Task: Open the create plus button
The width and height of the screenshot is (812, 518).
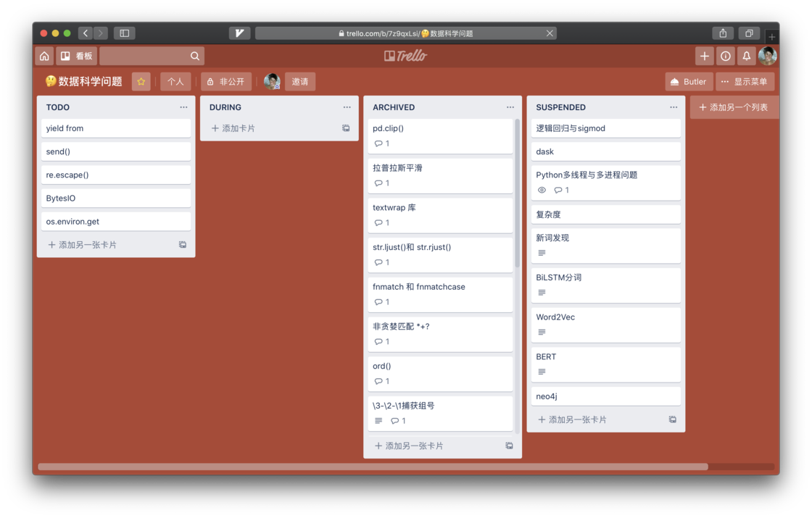Action: click(x=704, y=56)
